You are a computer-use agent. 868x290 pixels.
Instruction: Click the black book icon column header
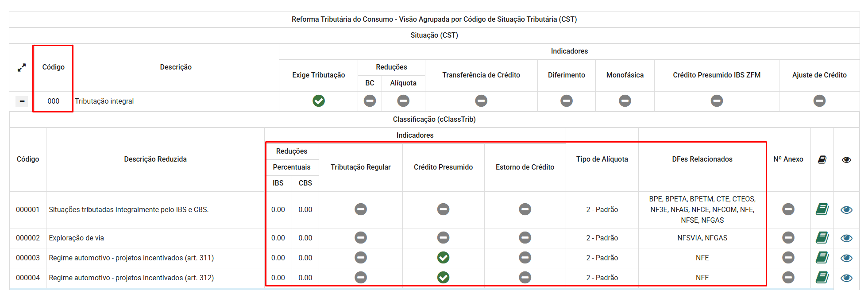pos(822,159)
